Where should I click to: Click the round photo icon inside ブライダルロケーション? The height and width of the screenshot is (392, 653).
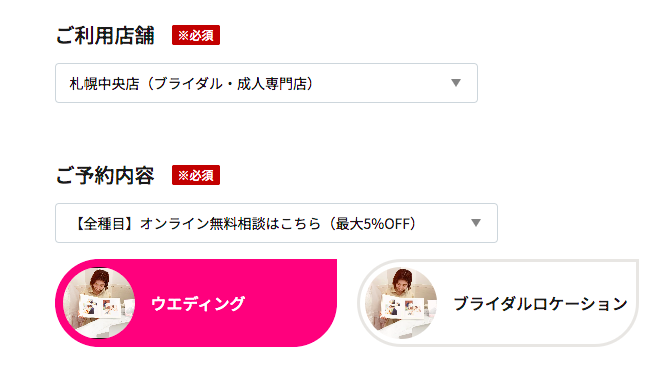(401, 303)
